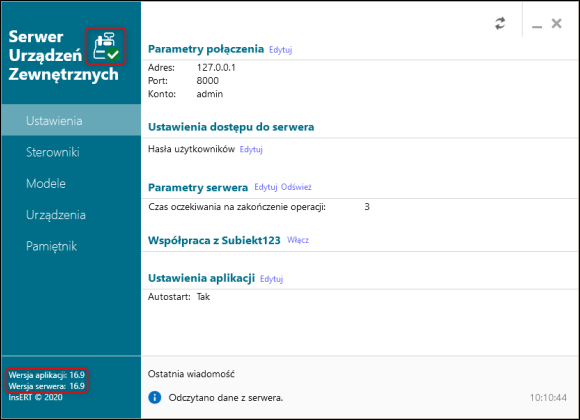Minimize the Serwer Urządzeń window

tap(537, 24)
